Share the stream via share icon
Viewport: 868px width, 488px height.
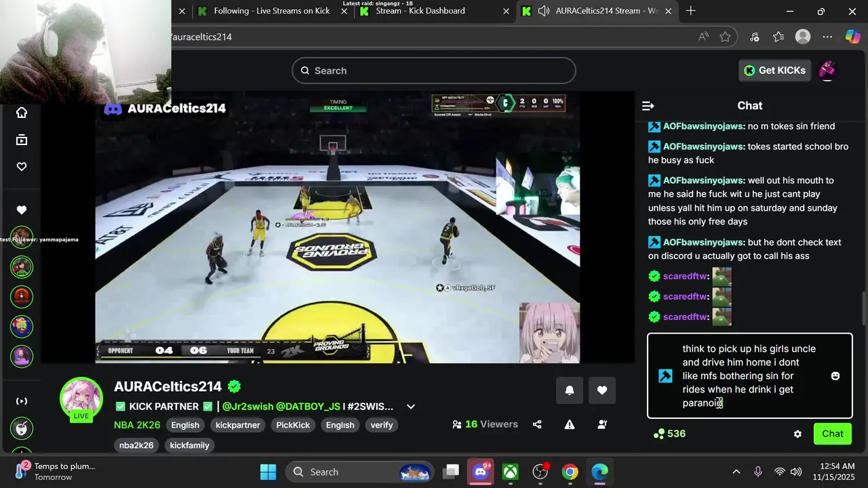click(x=537, y=424)
